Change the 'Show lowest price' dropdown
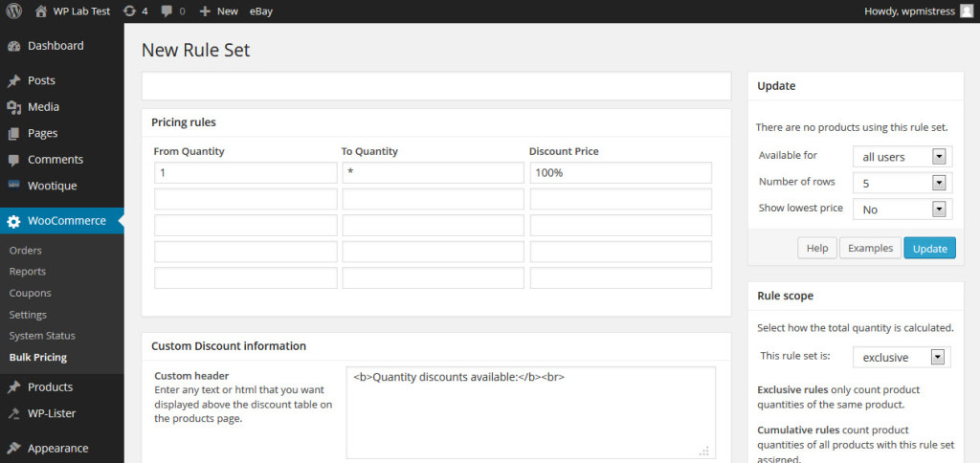The width and height of the screenshot is (980, 463). (902, 209)
